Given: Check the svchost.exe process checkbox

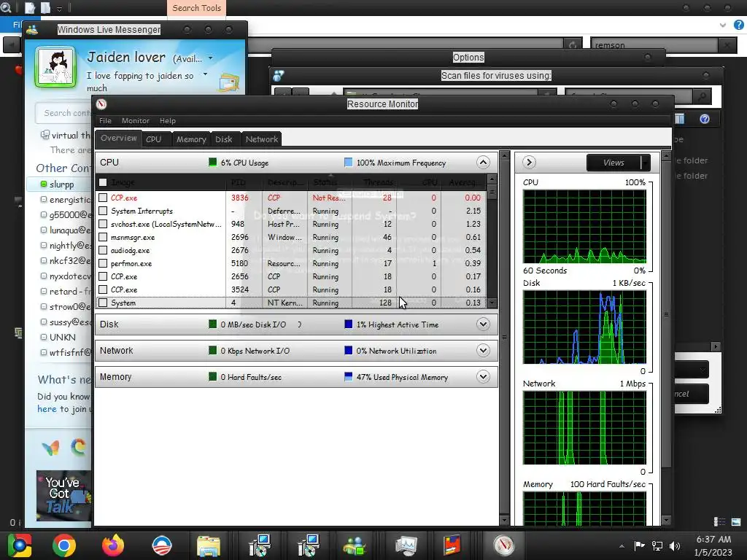Looking at the screenshot, I should pos(103,224).
